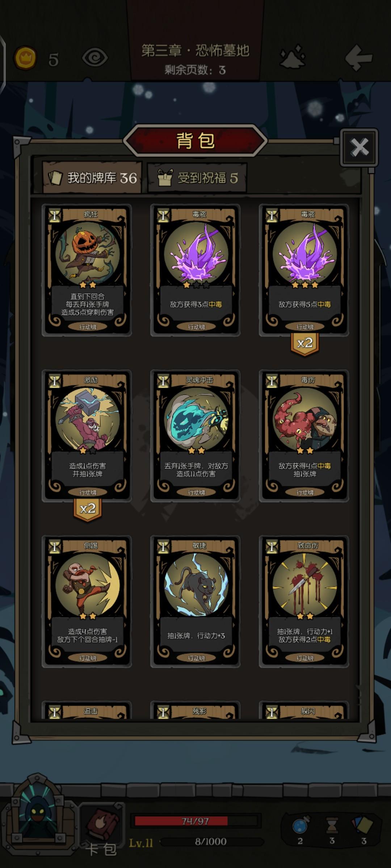Screen dimensions: 391x868
Task: Toggle the eye visibility icon
Action: [x=95, y=58]
